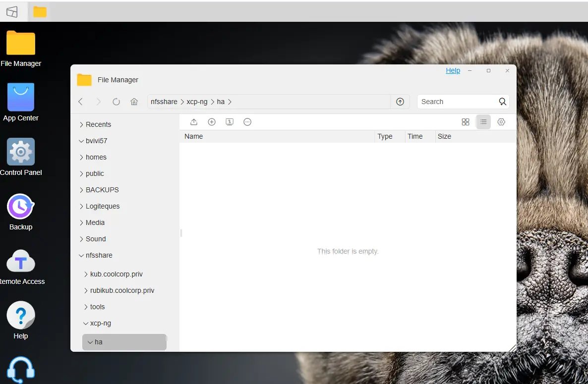Open App Center from the desktop
This screenshot has width=588, height=384.
tap(21, 103)
